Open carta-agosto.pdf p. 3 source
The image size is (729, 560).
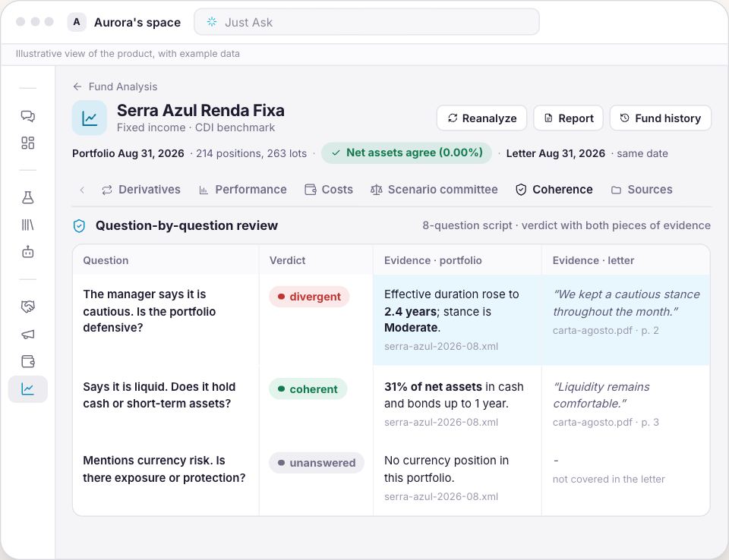pos(605,422)
